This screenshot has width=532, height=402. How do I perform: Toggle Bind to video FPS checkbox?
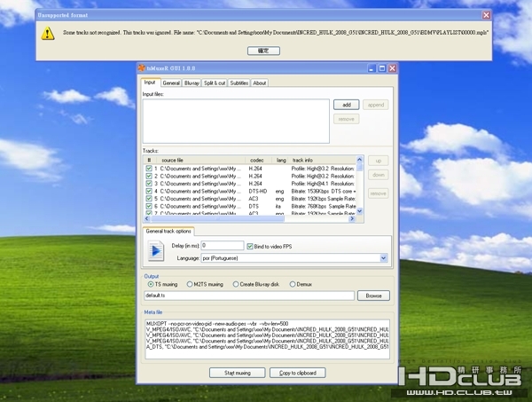pyautogui.click(x=250, y=246)
